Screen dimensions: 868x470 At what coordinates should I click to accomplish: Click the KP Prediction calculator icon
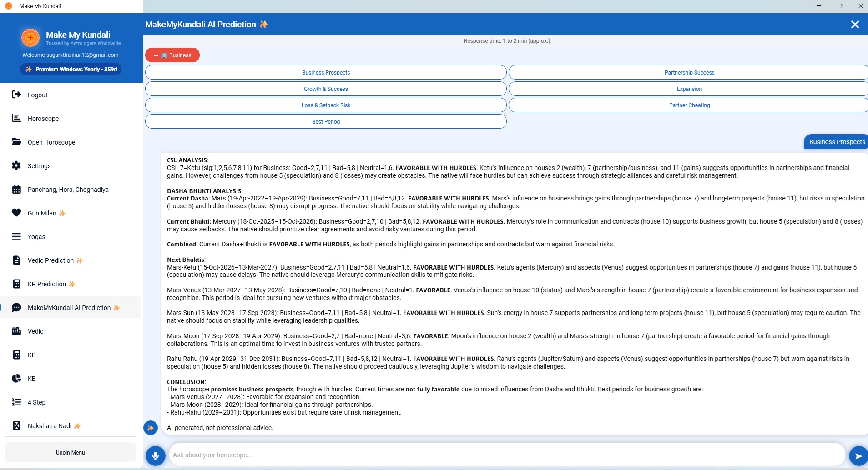(16, 284)
